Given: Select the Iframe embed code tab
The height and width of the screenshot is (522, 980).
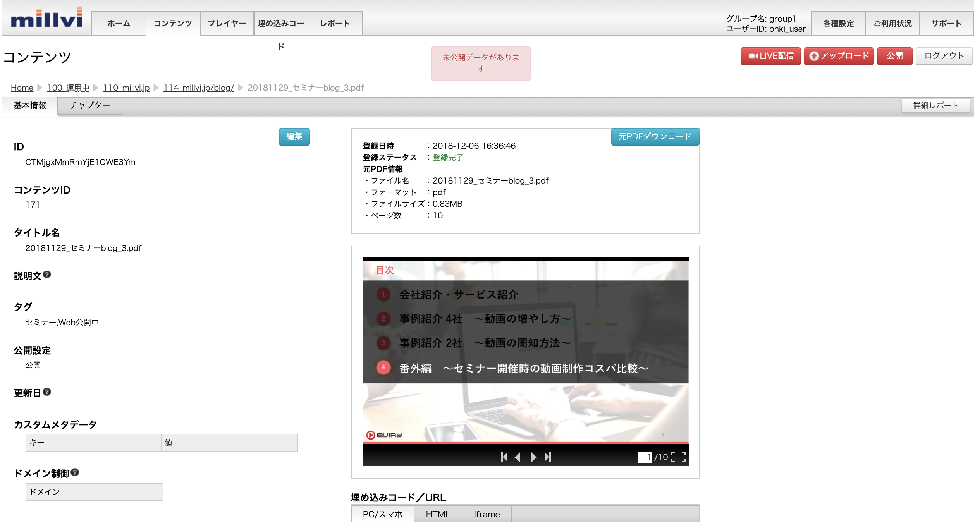Looking at the screenshot, I should point(487,514).
